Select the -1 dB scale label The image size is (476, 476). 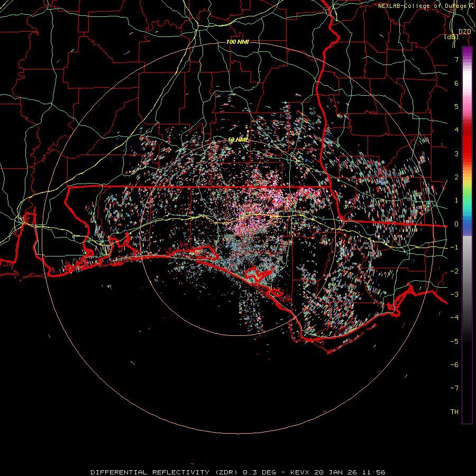click(x=454, y=248)
